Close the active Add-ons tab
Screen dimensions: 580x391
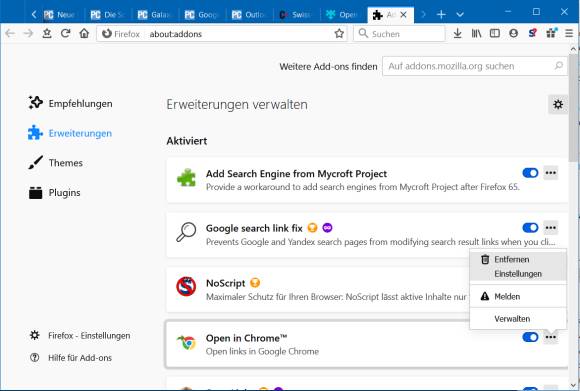(404, 15)
